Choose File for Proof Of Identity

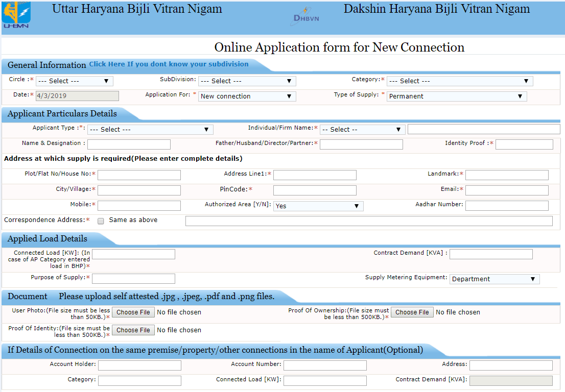click(133, 330)
